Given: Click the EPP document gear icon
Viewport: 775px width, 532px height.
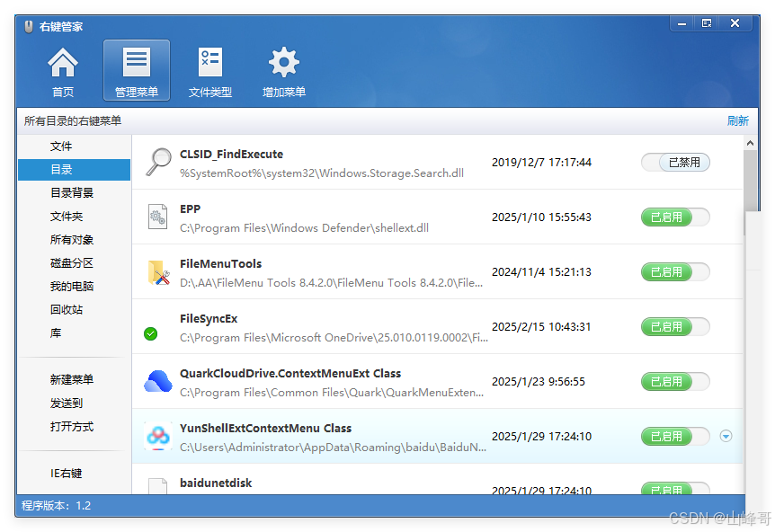Looking at the screenshot, I should pyautogui.click(x=157, y=217).
